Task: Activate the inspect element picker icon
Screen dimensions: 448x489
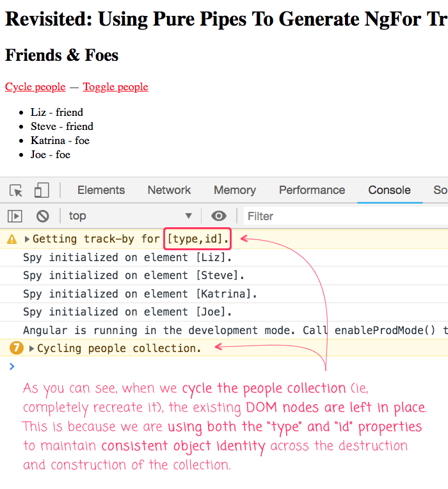Action: pos(16,191)
